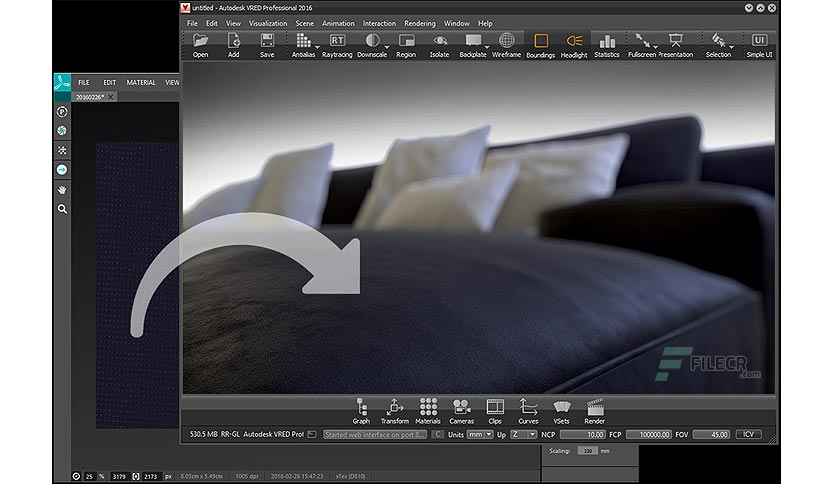Viewport: 836px width, 484px height.
Task: Open the Interaction menu
Action: [x=379, y=23]
